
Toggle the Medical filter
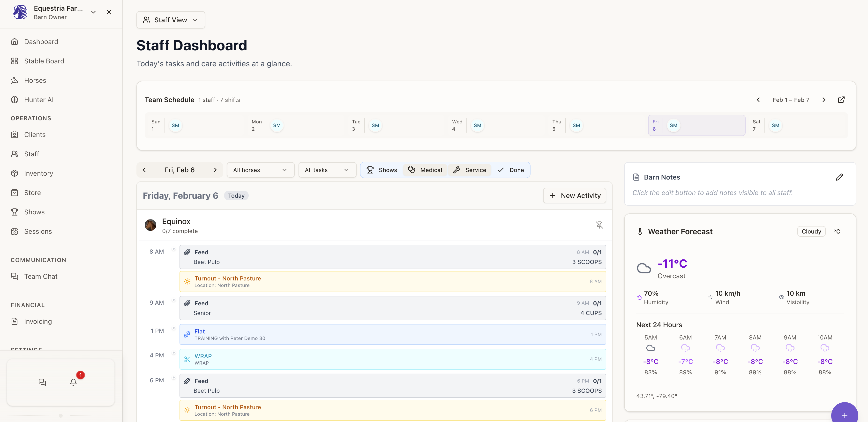(x=425, y=170)
